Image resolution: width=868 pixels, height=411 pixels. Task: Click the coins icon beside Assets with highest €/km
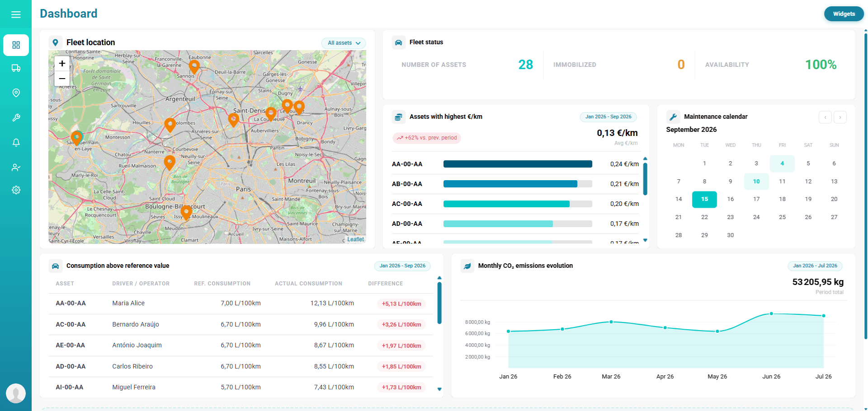[398, 117]
